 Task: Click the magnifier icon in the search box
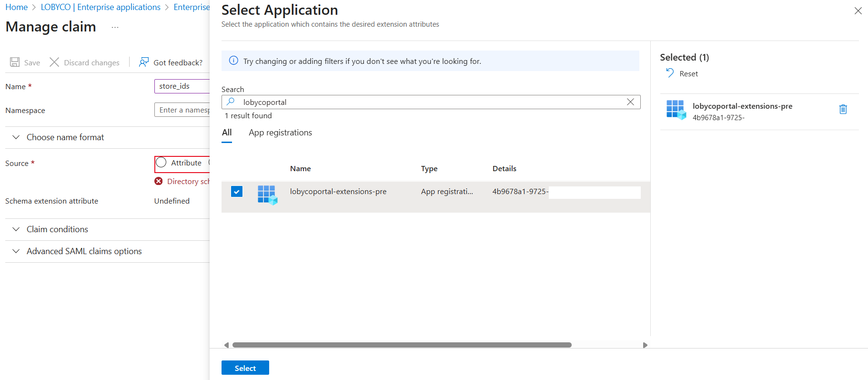pos(231,102)
